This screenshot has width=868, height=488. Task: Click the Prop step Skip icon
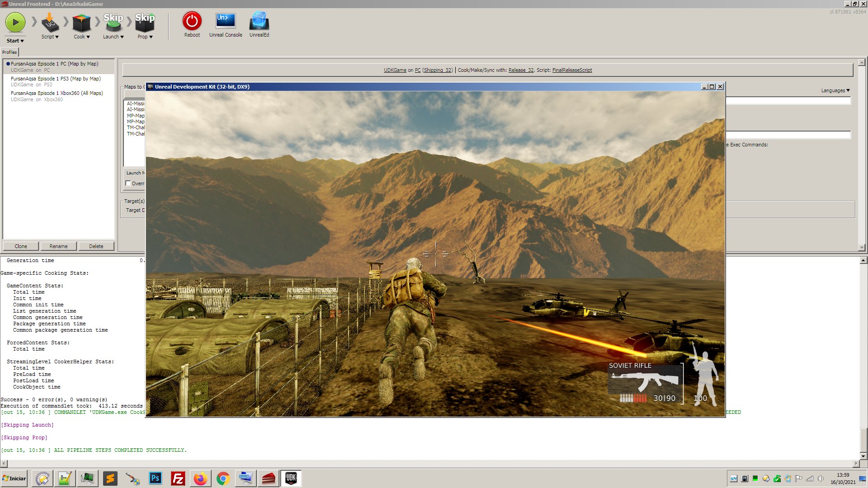coord(145,22)
